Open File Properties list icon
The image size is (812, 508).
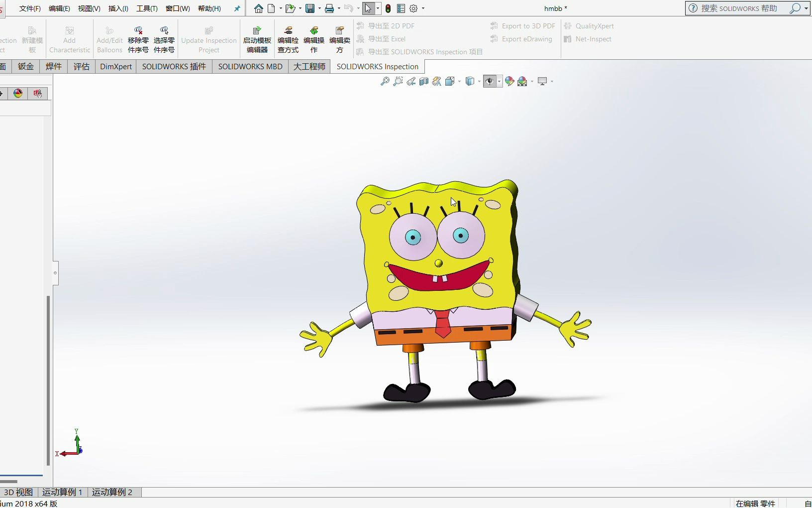(x=401, y=8)
